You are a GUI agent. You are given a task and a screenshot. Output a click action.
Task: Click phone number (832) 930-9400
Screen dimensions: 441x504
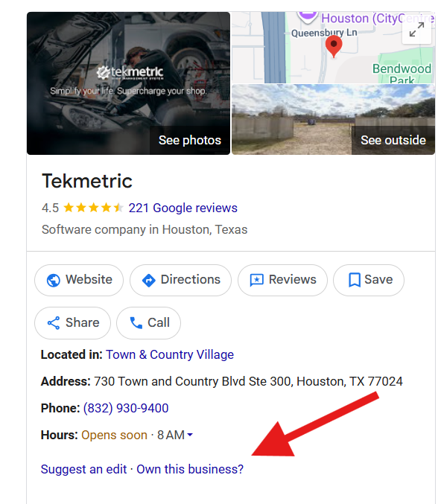pos(126,408)
